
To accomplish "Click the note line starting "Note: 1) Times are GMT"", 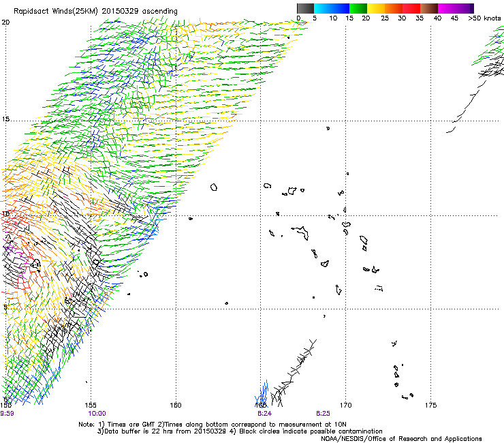I will 212,425.
